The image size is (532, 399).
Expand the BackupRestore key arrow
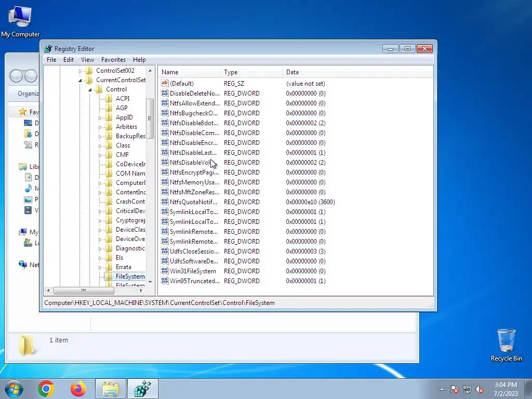click(x=100, y=137)
